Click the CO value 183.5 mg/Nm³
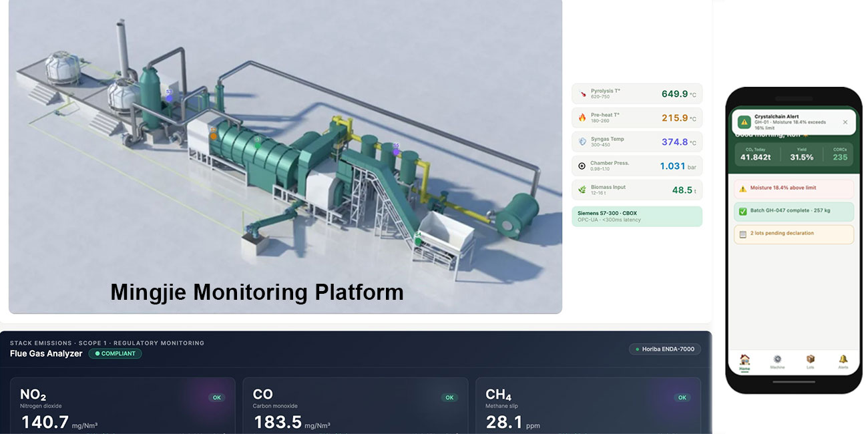The width and height of the screenshot is (868, 434). coord(292,423)
